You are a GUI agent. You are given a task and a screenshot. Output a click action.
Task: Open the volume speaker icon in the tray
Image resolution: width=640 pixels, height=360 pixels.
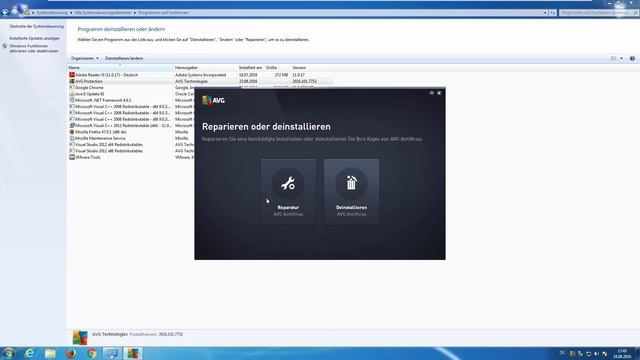click(x=596, y=354)
